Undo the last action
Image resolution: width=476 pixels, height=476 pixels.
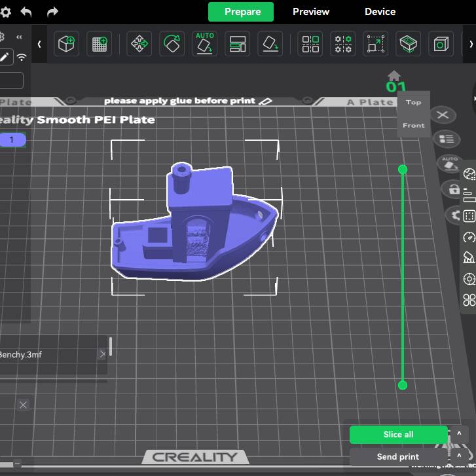click(26, 12)
